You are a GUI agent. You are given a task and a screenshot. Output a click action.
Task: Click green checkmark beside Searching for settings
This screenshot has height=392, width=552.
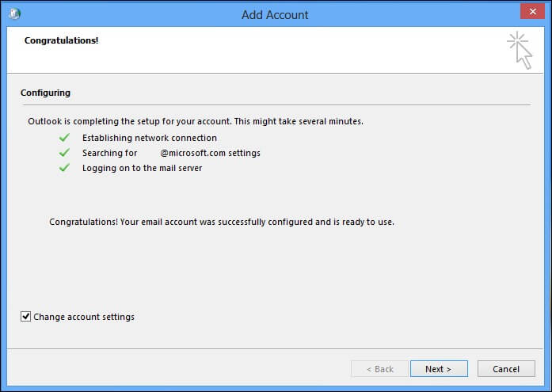point(64,152)
